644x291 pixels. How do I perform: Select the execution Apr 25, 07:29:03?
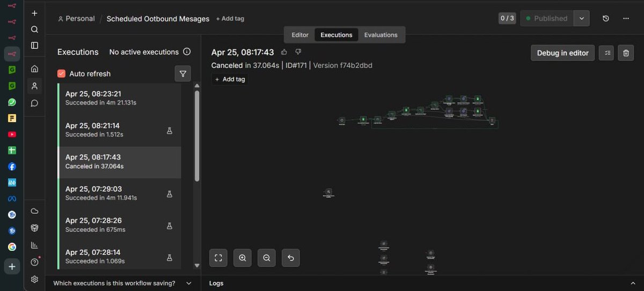point(119,193)
